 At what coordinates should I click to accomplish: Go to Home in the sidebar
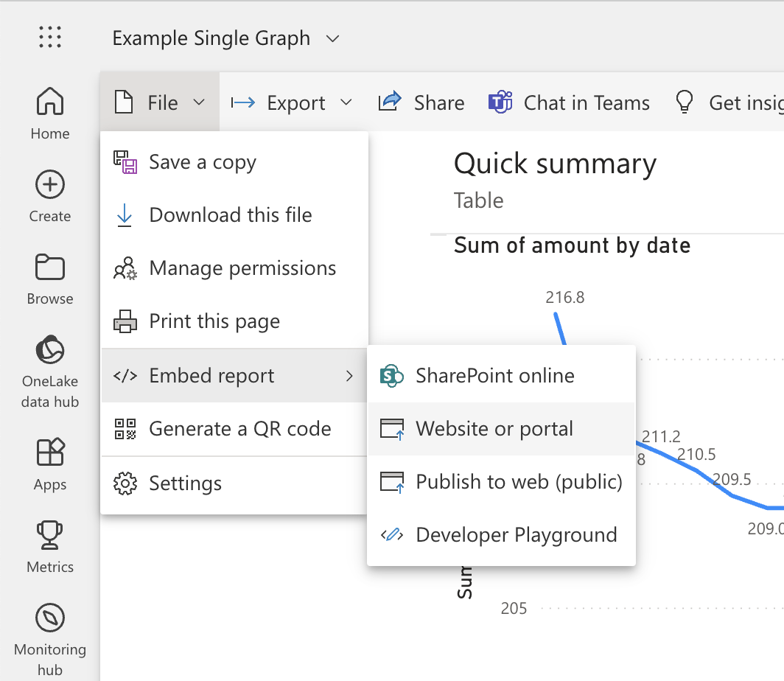(50, 113)
